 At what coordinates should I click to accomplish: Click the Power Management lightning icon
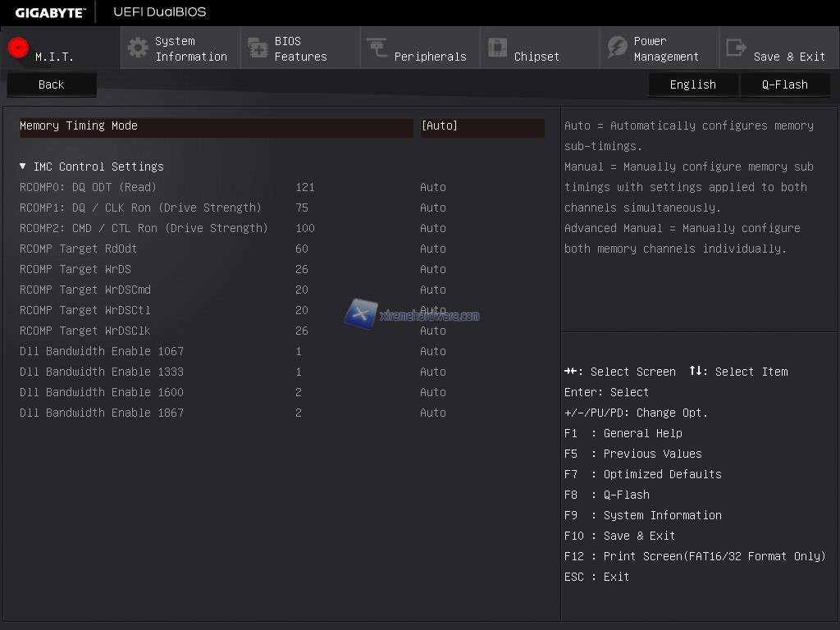(x=617, y=48)
